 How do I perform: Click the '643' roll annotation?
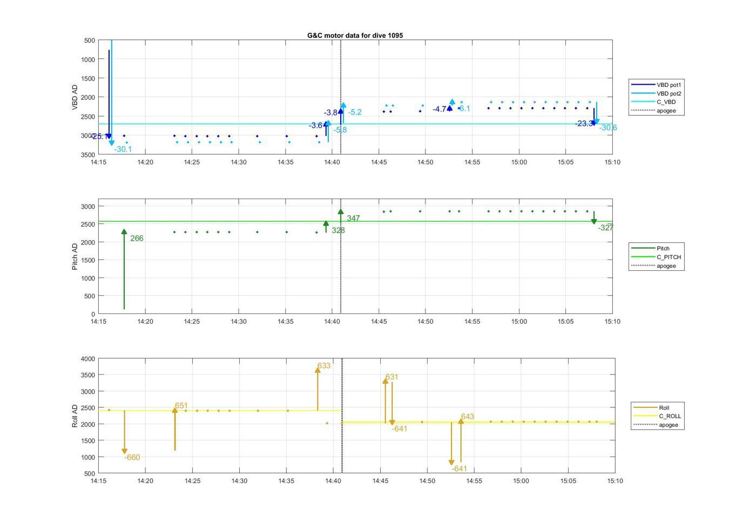468,417
